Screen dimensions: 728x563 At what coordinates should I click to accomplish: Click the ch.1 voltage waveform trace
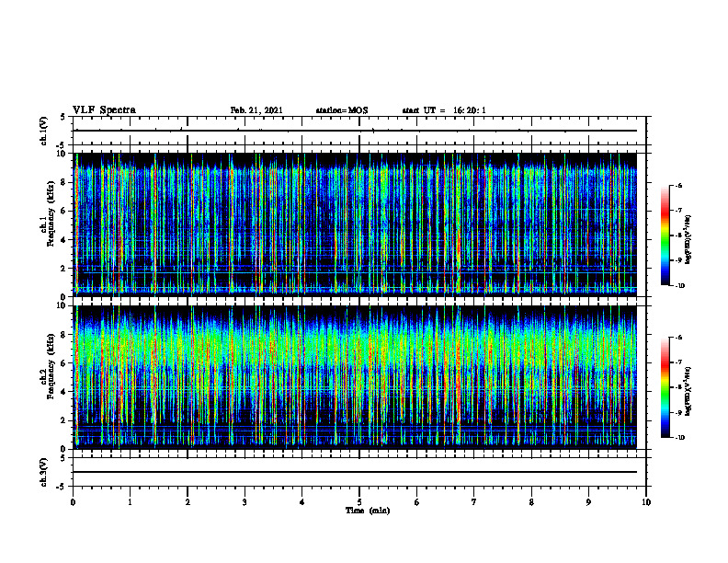(x=355, y=131)
